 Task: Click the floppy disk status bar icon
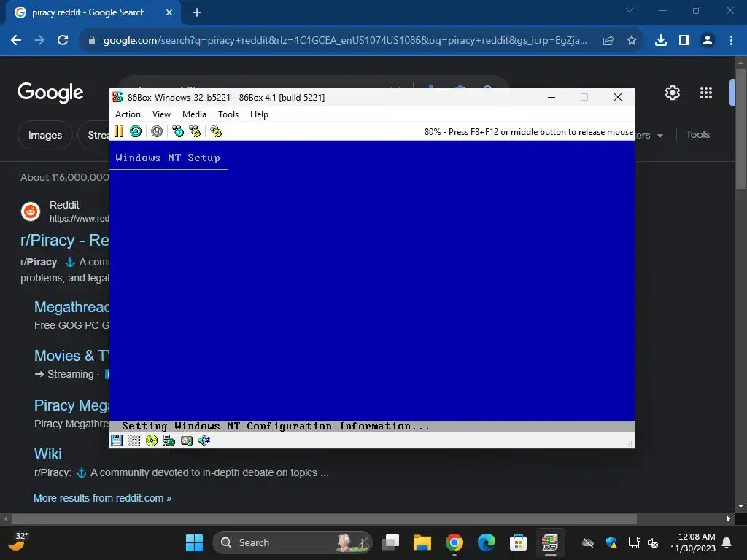point(117,440)
